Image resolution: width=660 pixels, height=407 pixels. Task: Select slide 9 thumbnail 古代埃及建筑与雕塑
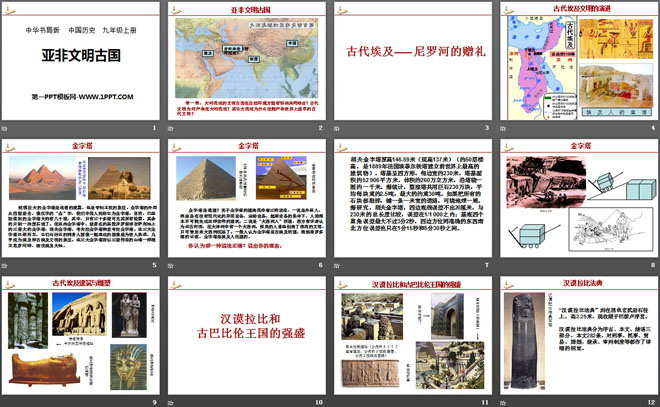pyautogui.click(x=80, y=335)
